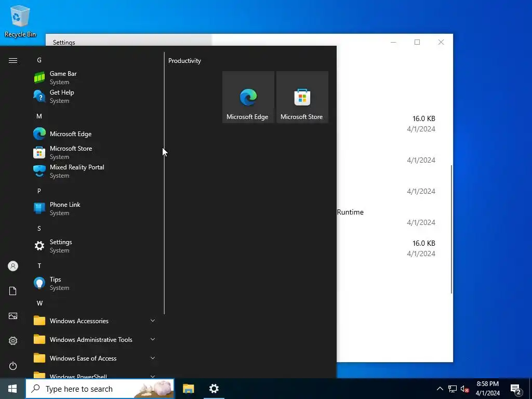
Task: Click the letter P section header
Action: tap(39, 191)
